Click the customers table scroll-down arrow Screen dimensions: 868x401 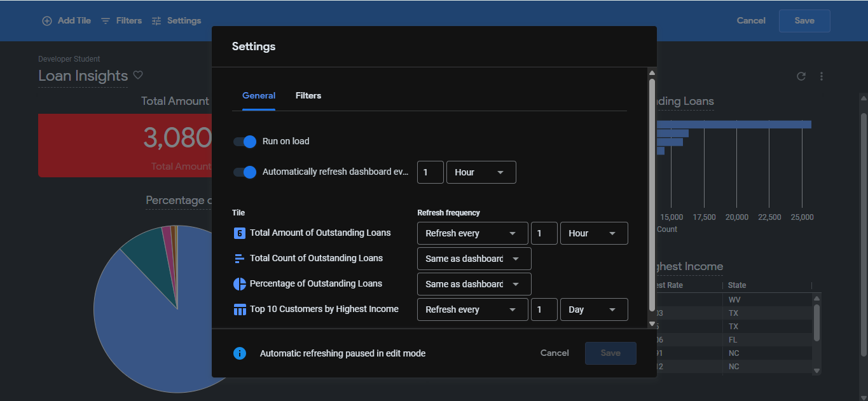pyautogui.click(x=817, y=370)
